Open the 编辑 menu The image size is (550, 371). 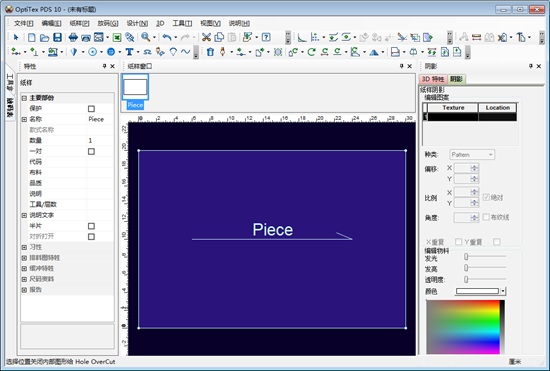click(51, 23)
